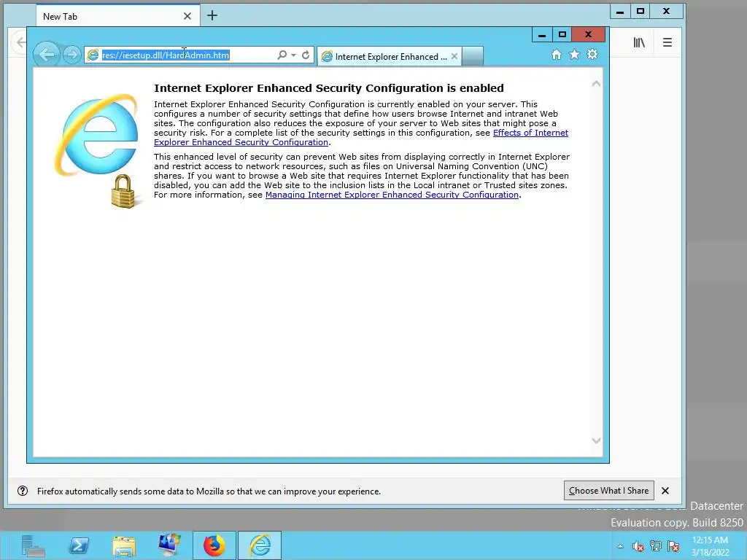747x560 pixels.
Task: Switch to Internet Explorer via taskbar
Action: pos(260,545)
